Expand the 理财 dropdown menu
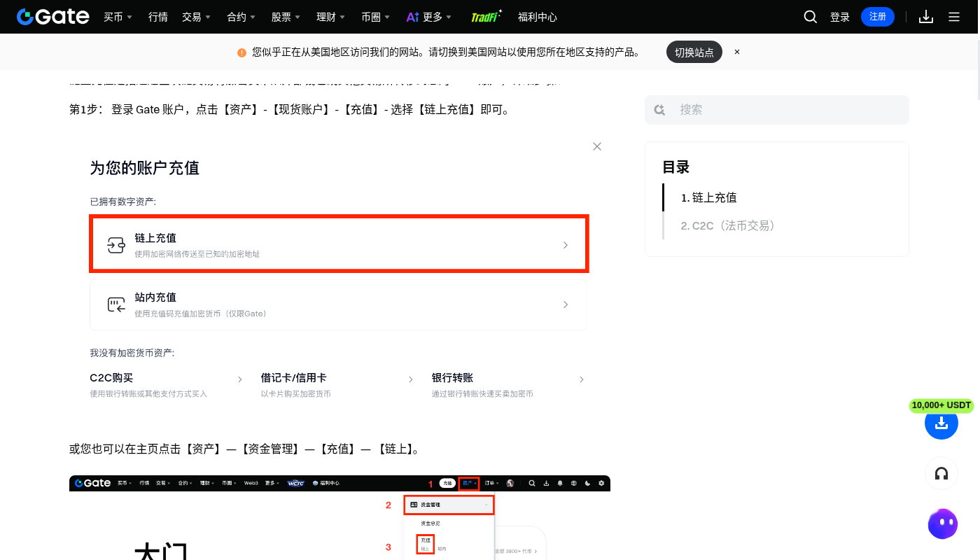The width and height of the screenshot is (980, 560). 331,17
